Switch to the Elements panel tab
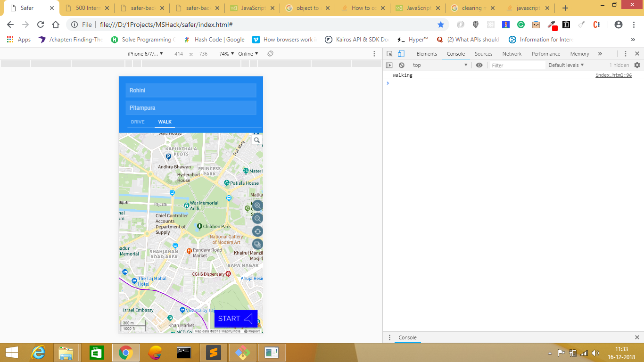The image size is (644, 362). 427,54
